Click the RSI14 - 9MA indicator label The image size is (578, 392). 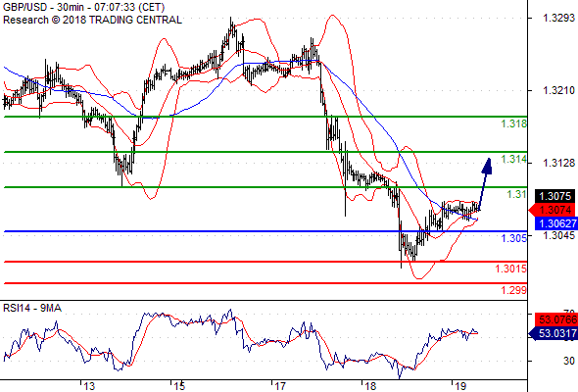[32, 308]
